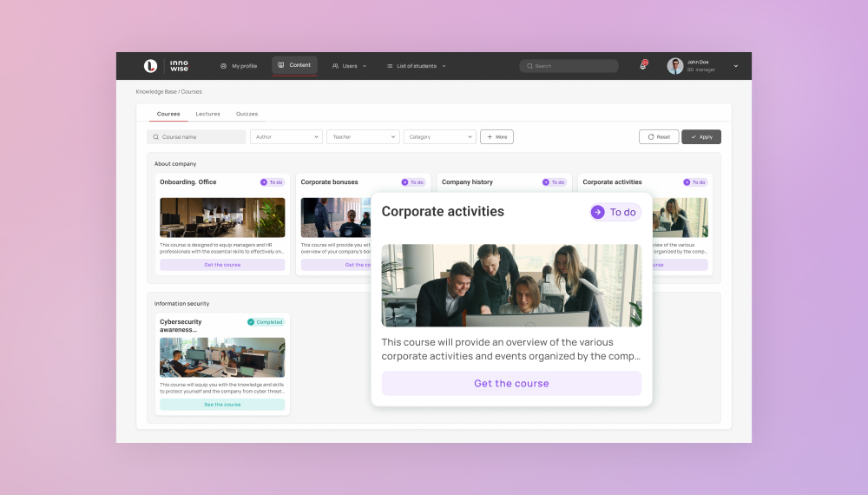Click the Apply button
This screenshot has height=495, width=868.
[x=701, y=136]
